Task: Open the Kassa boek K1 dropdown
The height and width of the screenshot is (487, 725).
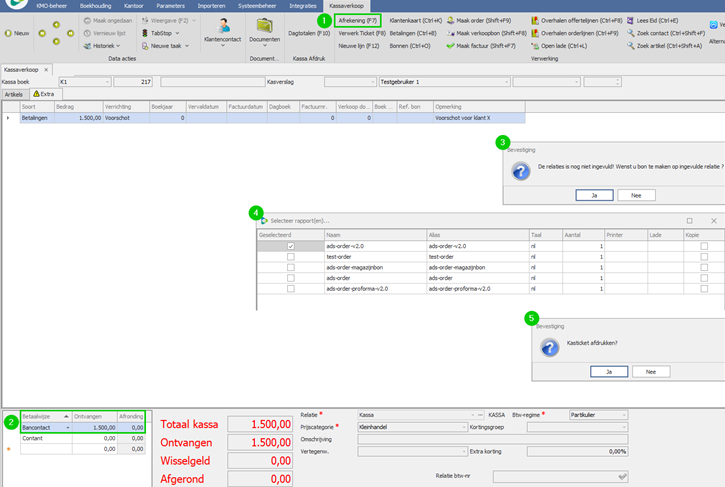Action: [107, 82]
